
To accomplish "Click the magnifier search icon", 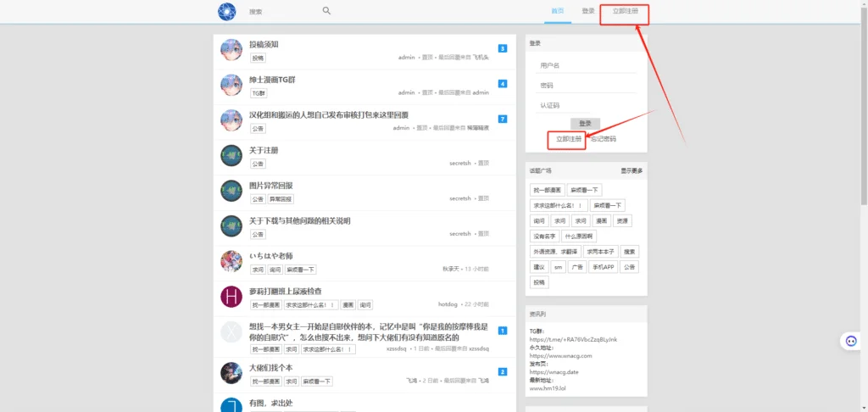I will 326,11.
